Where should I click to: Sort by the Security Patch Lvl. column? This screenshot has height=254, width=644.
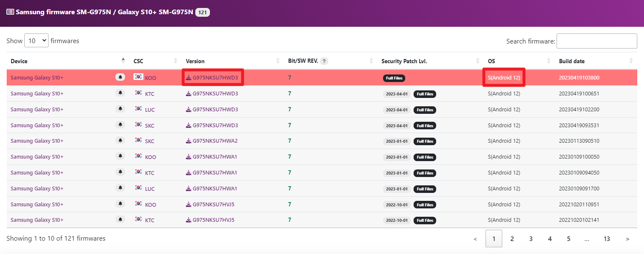click(430, 61)
